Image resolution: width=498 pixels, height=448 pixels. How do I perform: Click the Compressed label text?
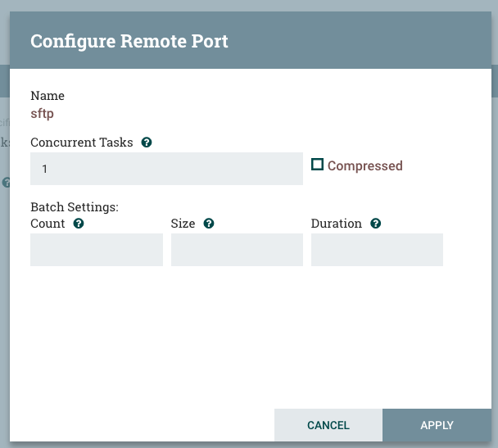click(364, 165)
